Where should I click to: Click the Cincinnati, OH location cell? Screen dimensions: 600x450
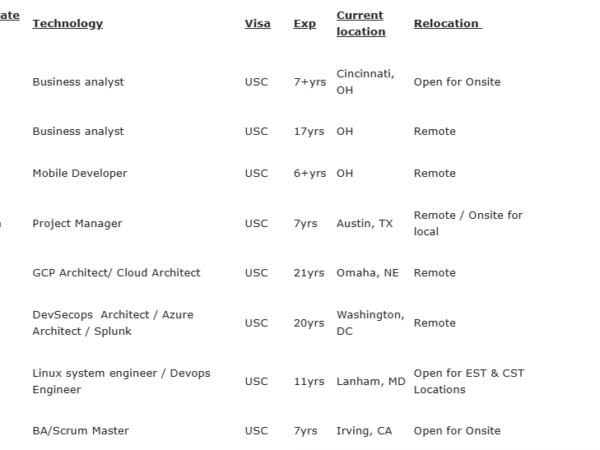366,82
